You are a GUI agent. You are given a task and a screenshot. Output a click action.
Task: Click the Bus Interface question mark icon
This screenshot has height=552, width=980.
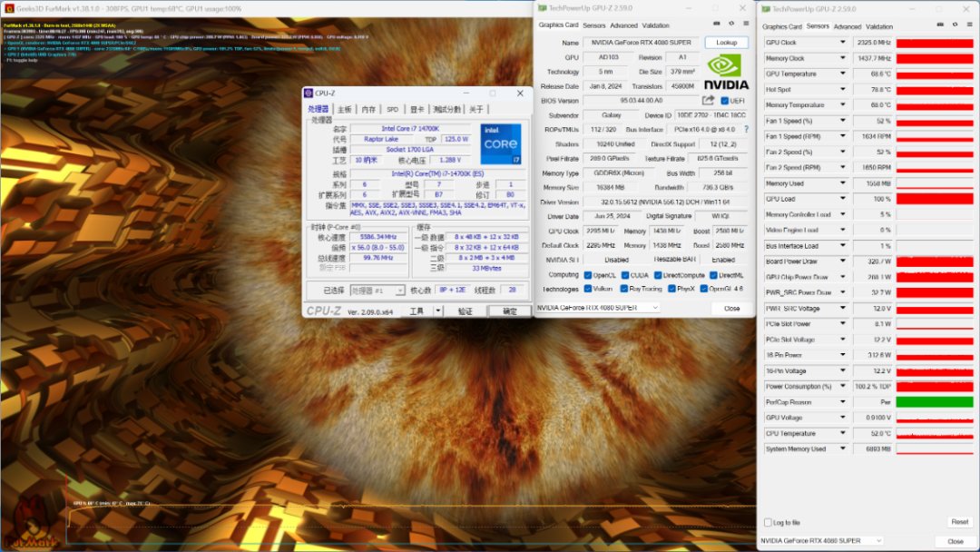pos(746,130)
